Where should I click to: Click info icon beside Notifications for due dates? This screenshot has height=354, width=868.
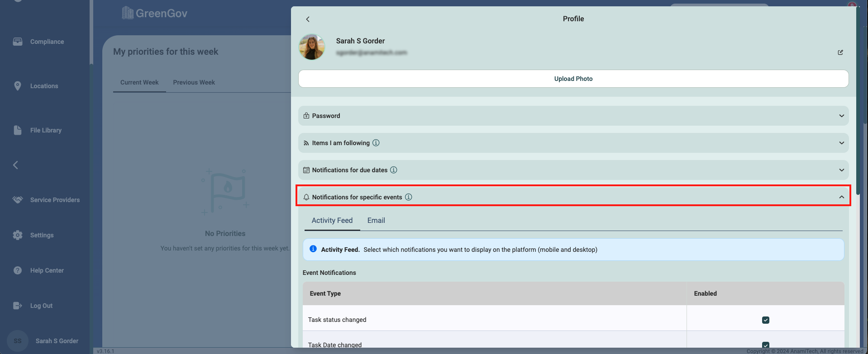[x=394, y=170]
